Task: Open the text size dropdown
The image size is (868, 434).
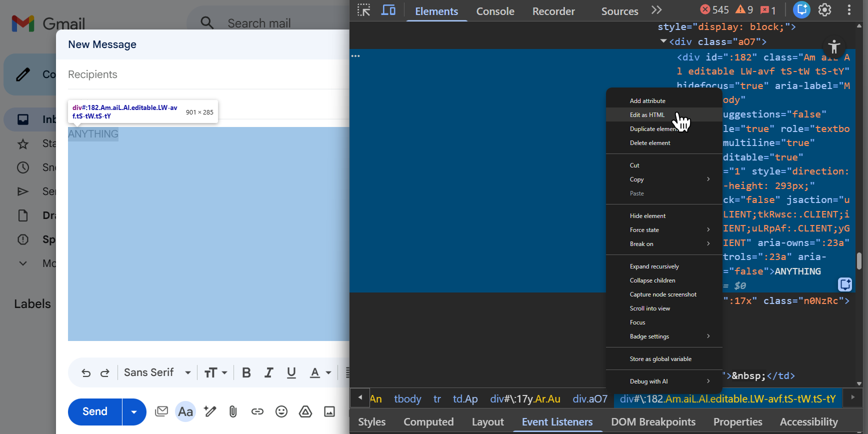Action: click(x=215, y=372)
